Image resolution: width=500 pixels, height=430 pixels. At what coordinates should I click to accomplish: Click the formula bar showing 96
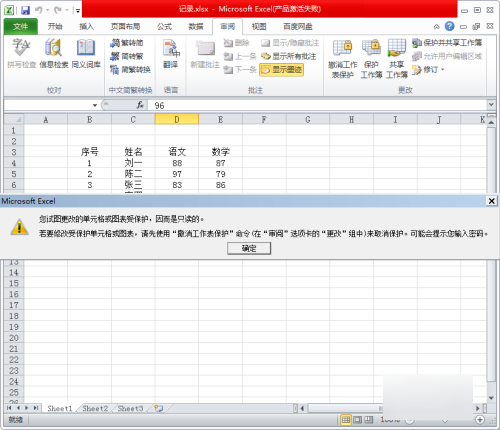coord(317,105)
